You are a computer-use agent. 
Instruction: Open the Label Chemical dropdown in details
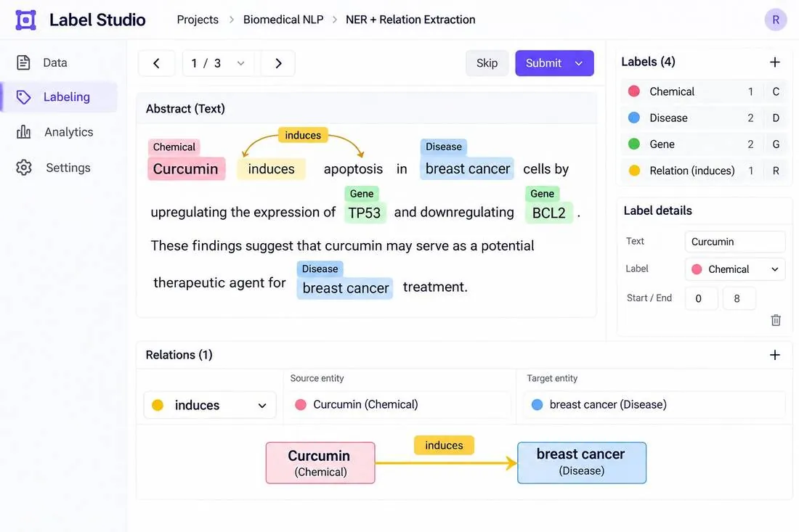[735, 269]
